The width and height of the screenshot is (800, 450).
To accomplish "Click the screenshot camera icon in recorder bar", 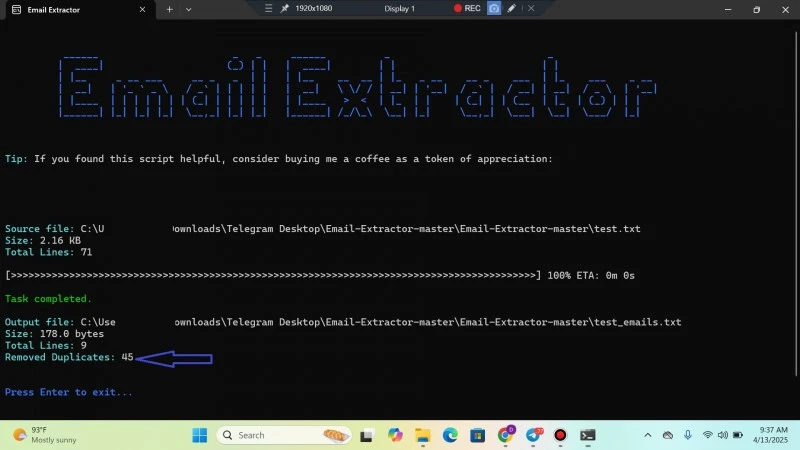I will tap(493, 8).
